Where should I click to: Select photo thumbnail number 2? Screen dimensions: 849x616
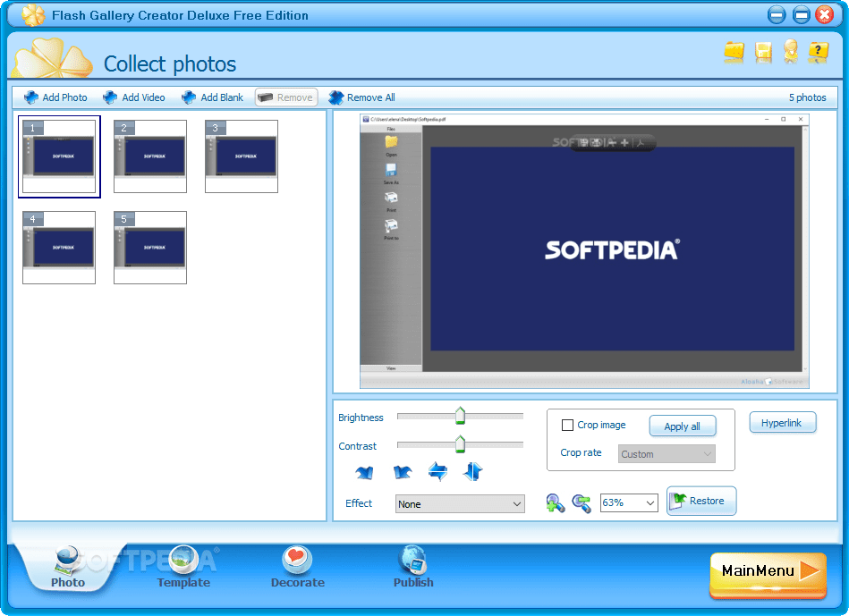pos(150,156)
